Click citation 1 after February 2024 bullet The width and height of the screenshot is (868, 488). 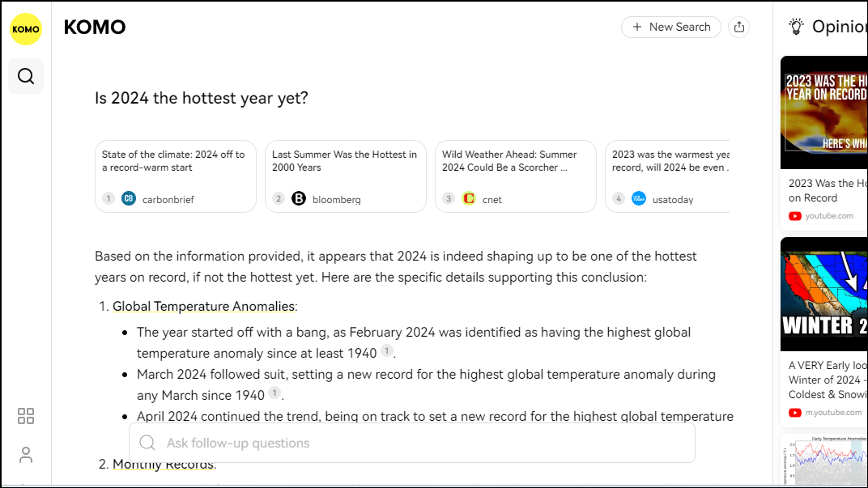(x=387, y=351)
